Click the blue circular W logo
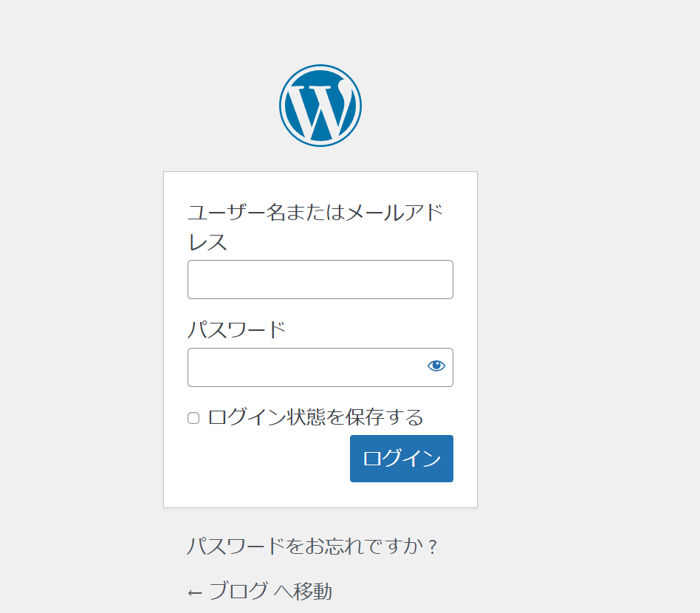 tap(320, 106)
